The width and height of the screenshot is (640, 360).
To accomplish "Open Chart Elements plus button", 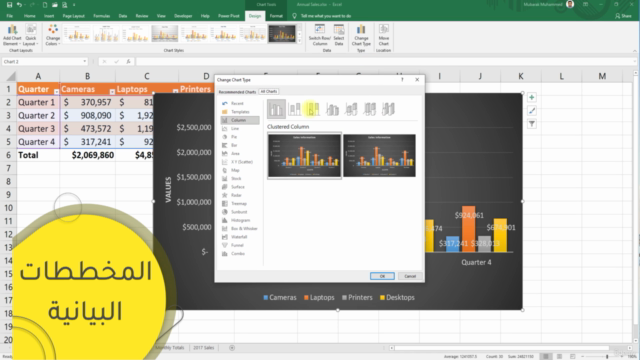I will point(531,97).
